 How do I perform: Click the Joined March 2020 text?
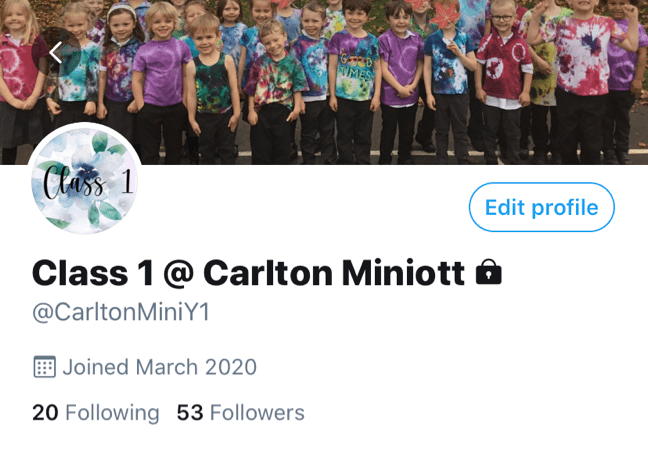tap(160, 367)
